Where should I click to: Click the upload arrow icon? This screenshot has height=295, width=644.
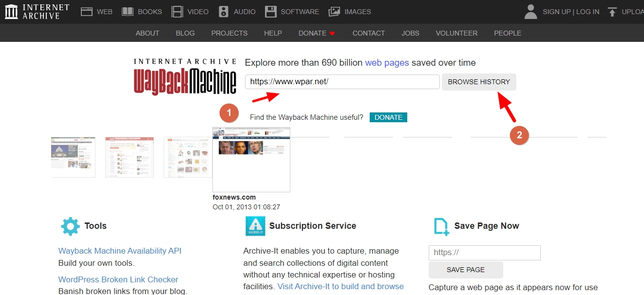point(612,12)
